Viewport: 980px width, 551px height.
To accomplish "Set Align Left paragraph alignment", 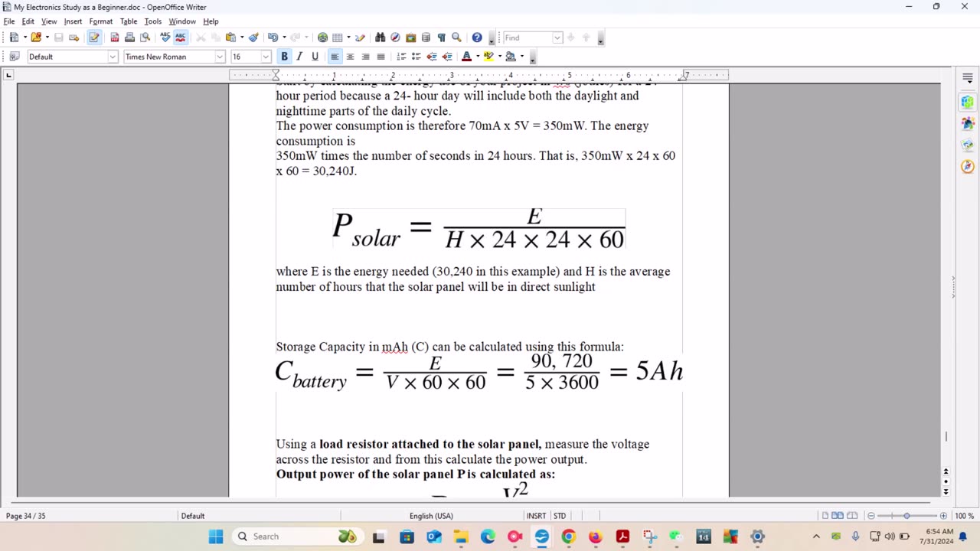I will (335, 57).
